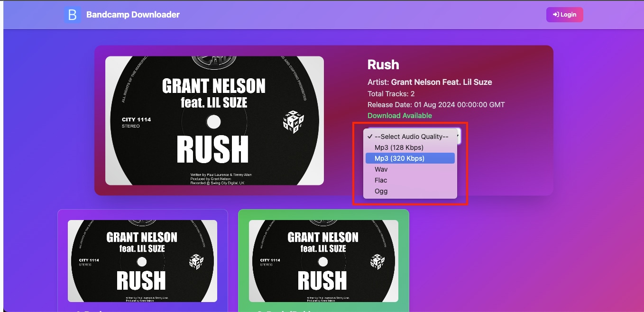
Task: Pick the Wav format option
Action: pos(410,169)
